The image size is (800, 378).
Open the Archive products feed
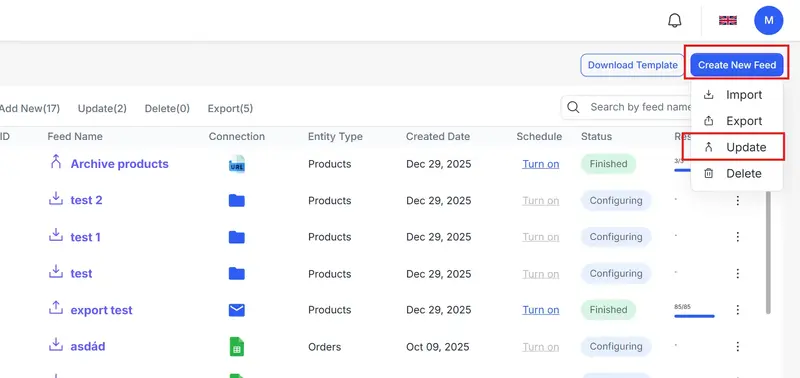point(119,164)
